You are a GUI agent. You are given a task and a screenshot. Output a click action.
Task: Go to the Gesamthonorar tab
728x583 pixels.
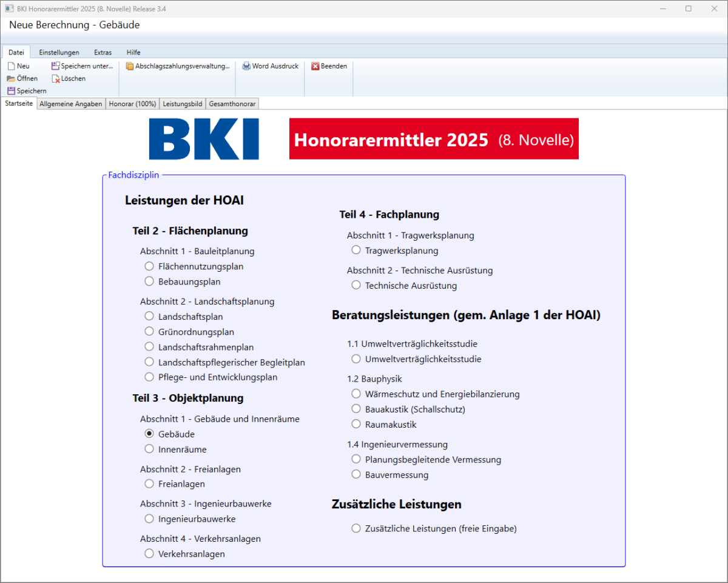coord(233,104)
